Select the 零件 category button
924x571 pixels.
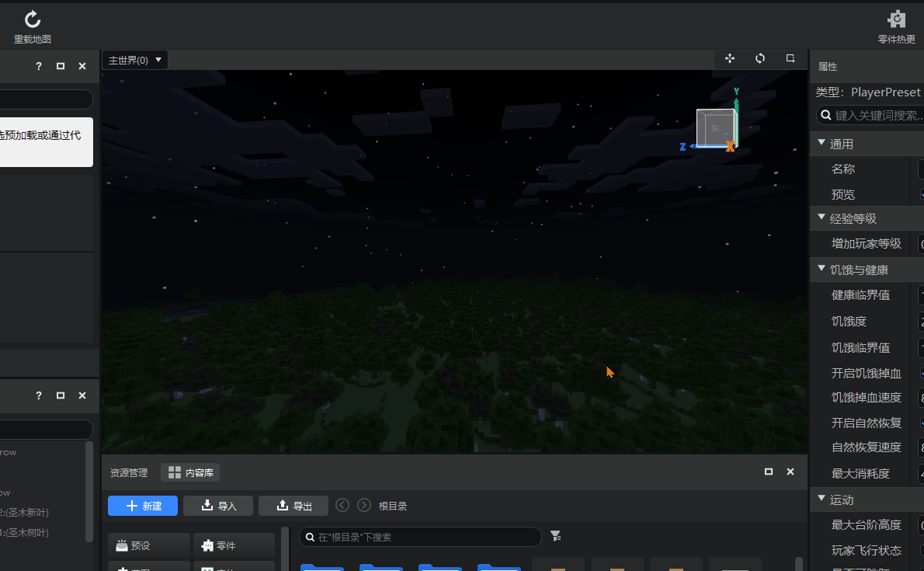coord(234,545)
